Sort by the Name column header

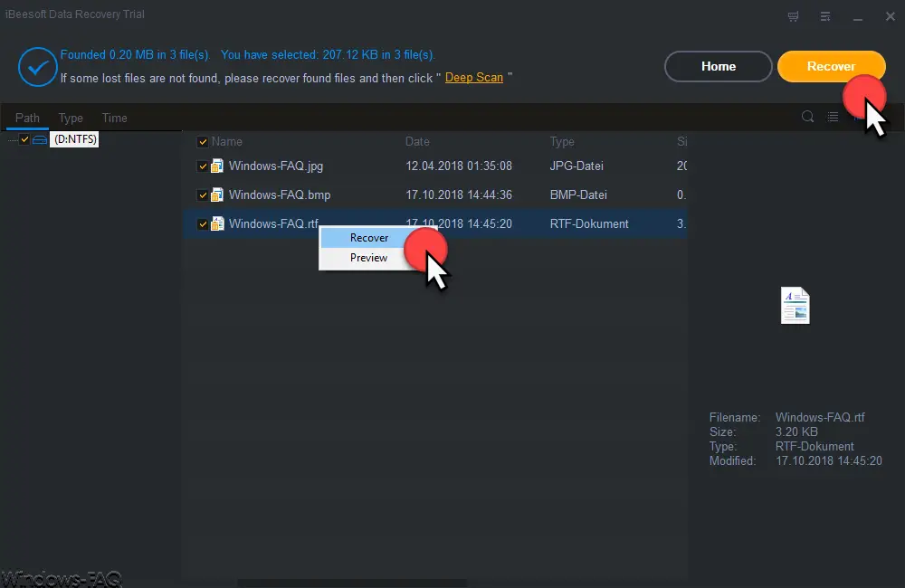point(227,142)
